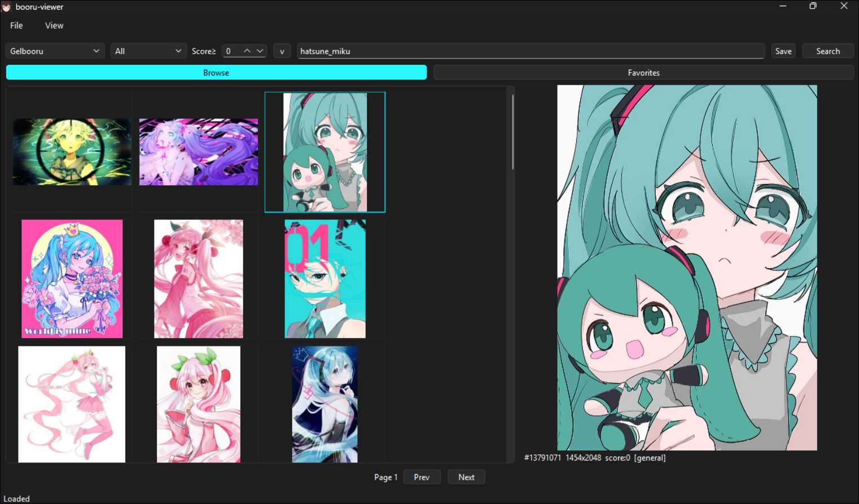
Task: Run the Search for hatsune_miku
Action: pyautogui.click(x=827, y=51)
